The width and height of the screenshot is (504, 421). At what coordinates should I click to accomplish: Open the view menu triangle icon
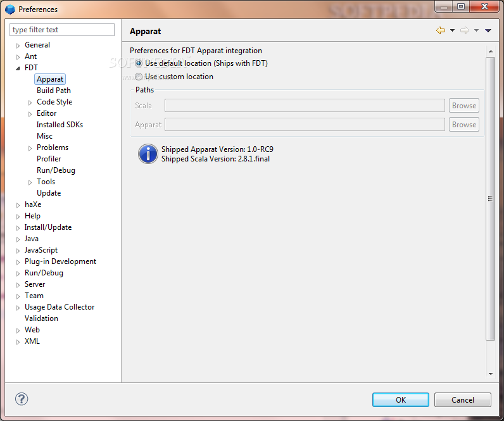tap(488, 30)
